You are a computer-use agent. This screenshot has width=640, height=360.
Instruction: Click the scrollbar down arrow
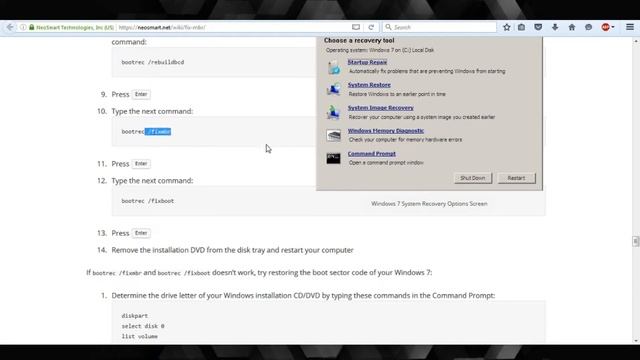[x=636, y=341]
